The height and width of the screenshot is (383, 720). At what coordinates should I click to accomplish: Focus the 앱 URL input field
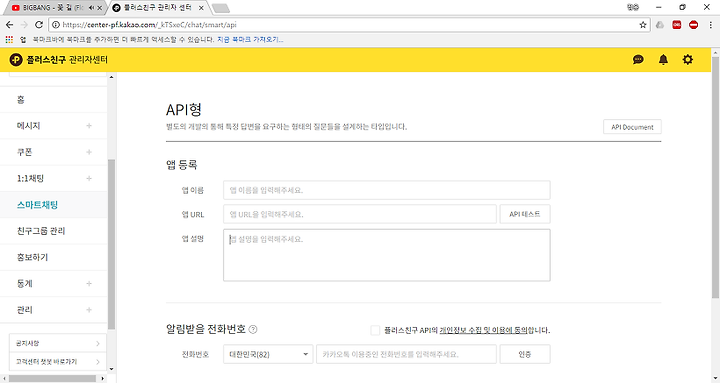pos(360,214)
